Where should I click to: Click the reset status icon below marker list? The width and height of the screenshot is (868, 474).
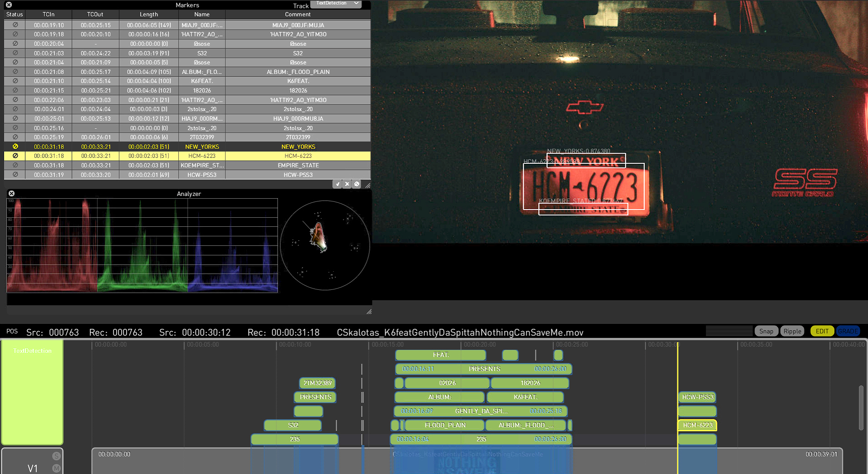[x=357, y=184]
